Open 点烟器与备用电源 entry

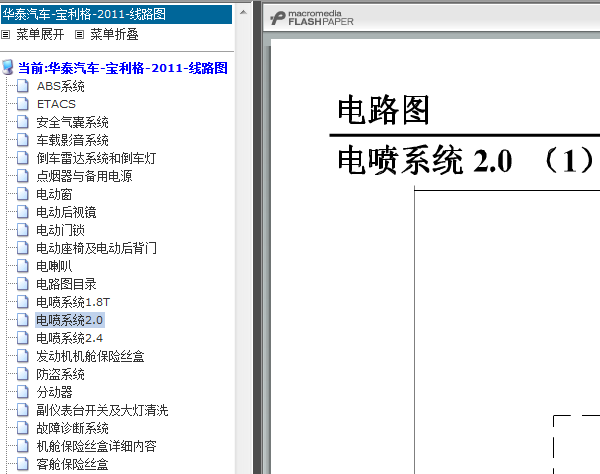click(x=84, y=176)
